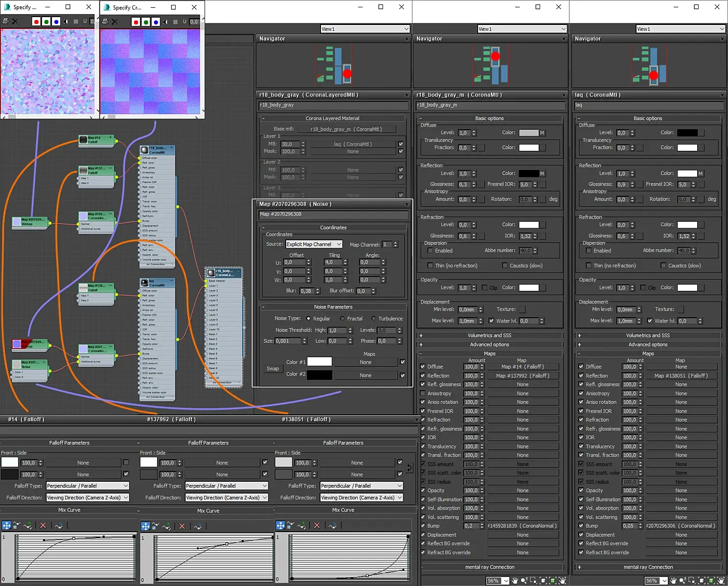Click the white Color #1 swatch in Noise
Viewport: 728px width, 586px height.
click(319, 362)
